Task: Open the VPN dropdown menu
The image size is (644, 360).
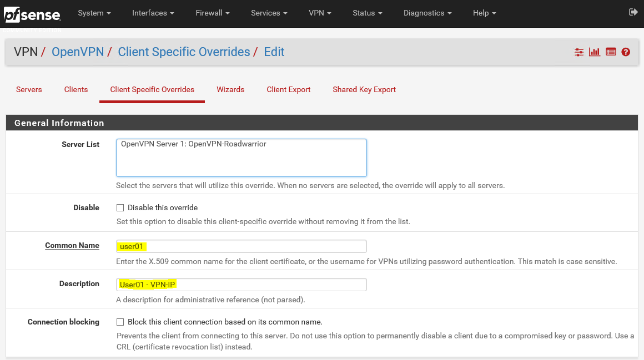Action: click(x=320, y=13)
